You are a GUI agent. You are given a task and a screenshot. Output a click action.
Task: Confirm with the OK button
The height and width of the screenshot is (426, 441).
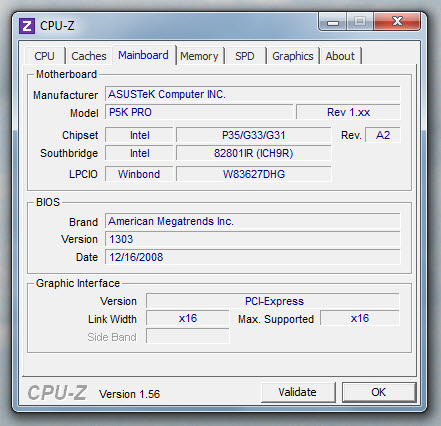(379, 392)
